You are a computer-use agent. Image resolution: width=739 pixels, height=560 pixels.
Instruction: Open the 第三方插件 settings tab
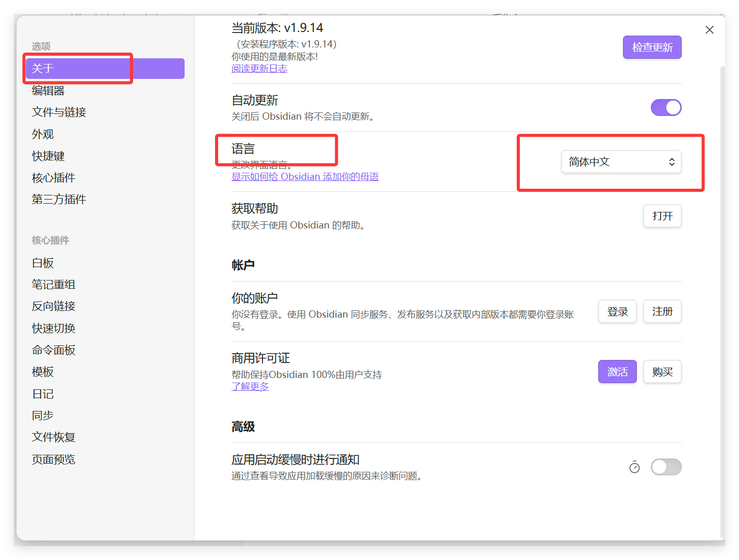(105, 200)
